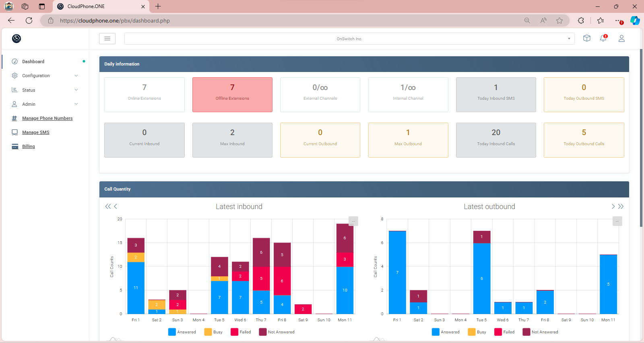
Task: Open outbound chart options menu button
Action: point(617,221)
